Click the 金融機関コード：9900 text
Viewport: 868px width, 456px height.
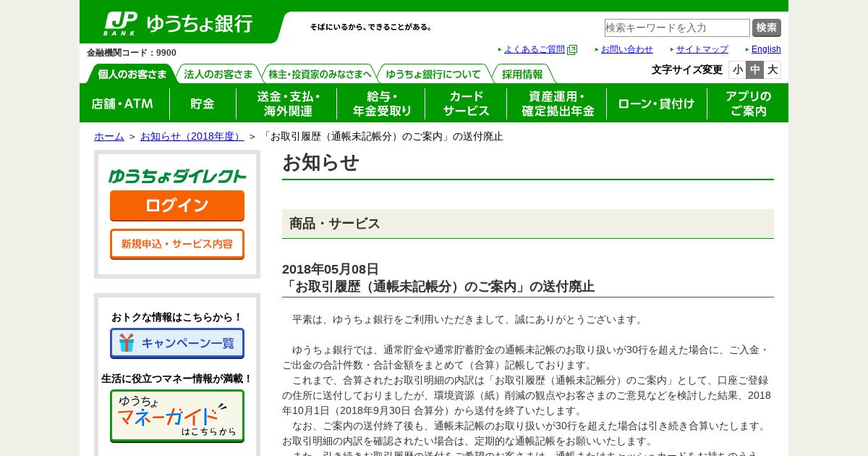point(132,53)
